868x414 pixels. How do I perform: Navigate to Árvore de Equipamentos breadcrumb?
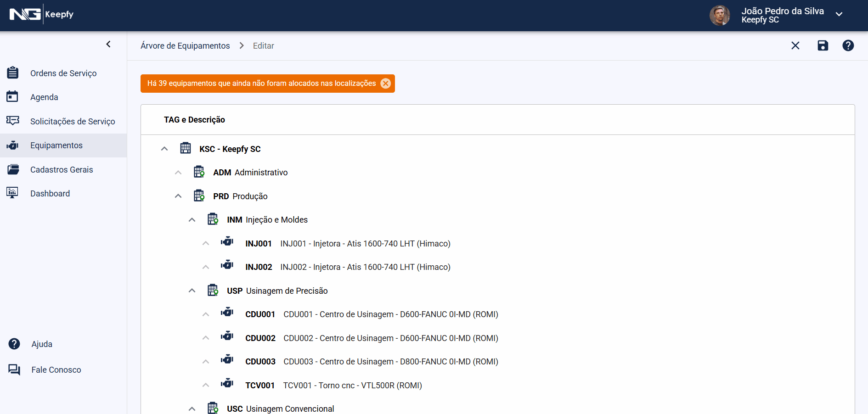pyautogui.click(x=185, y=46)
